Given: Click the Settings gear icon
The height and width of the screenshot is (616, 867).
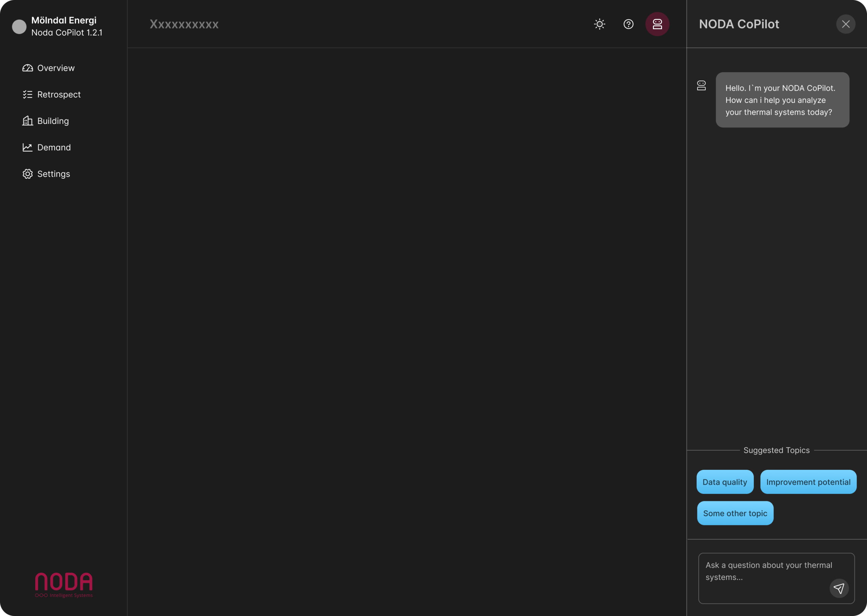Looking at the screenshot, I should (27, 174).
